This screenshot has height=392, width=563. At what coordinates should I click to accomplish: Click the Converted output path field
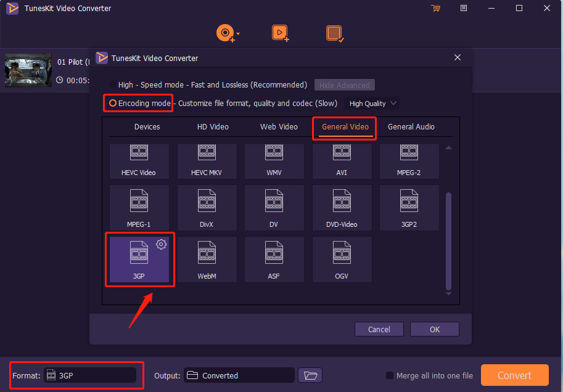pyautogui.click(x=239, y=375)
